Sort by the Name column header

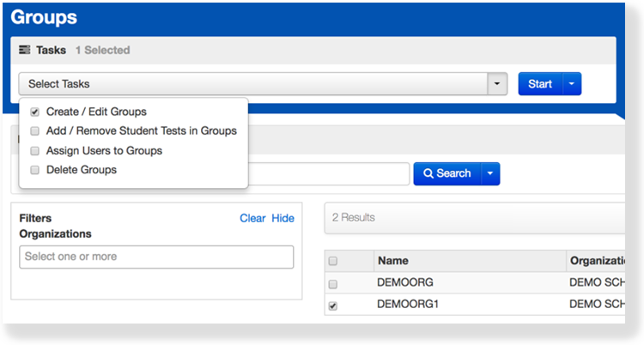point(392,261)
